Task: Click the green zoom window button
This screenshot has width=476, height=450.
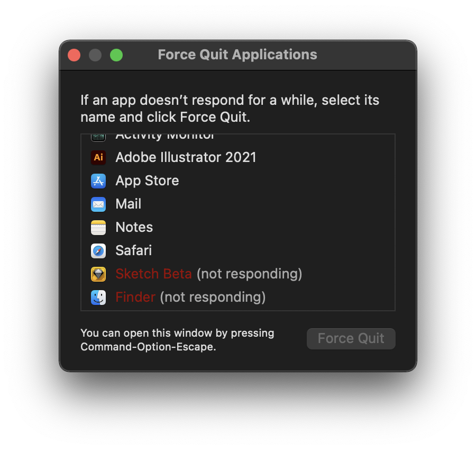Action: coord(116,55)
